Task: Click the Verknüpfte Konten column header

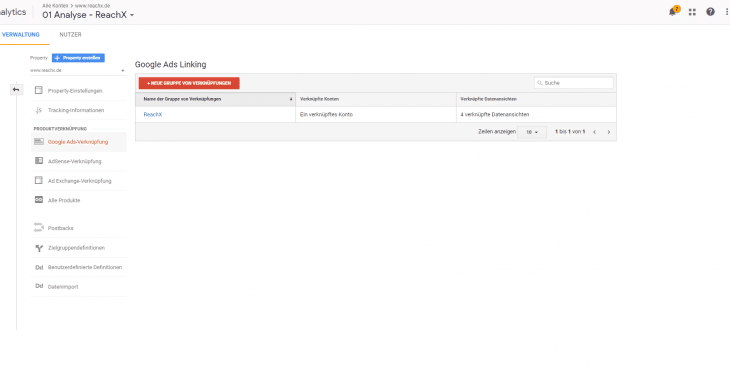Action: point(376,99)
